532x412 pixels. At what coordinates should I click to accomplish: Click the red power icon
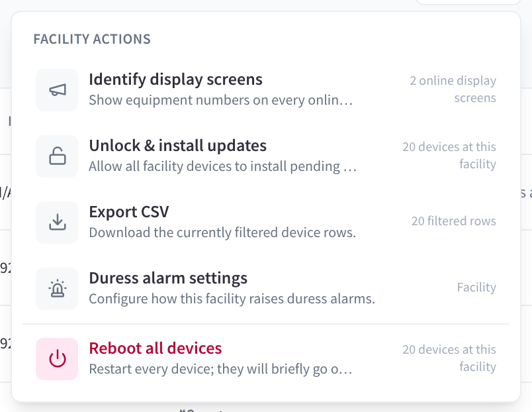(58, 358)
